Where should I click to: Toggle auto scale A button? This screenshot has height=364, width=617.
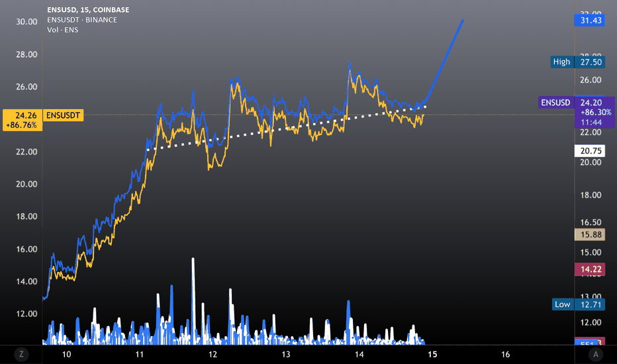pos(596,354)
